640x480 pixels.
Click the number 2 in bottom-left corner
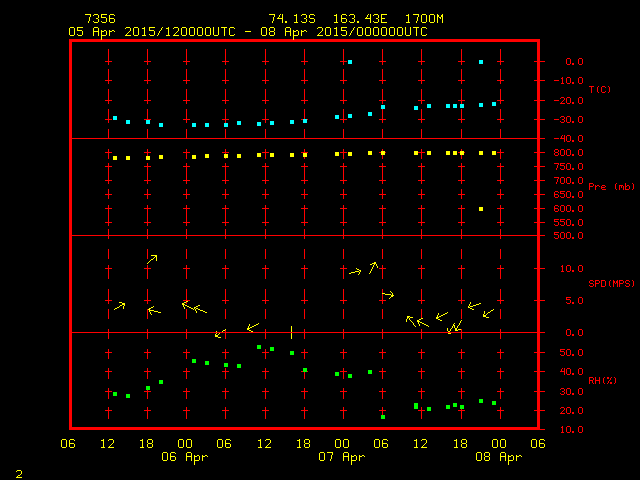coord(18,471)
